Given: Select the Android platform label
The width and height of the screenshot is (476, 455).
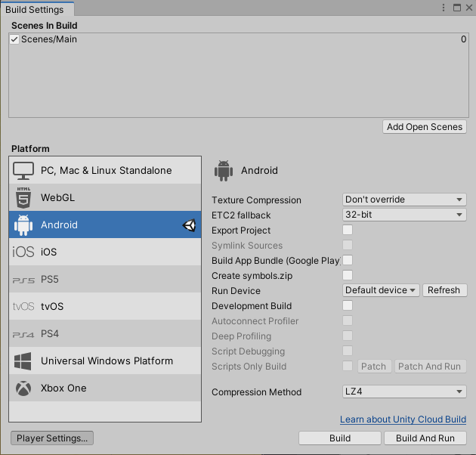Looking at the screenshot, I should pyautogui.click(x=59, y=225).
